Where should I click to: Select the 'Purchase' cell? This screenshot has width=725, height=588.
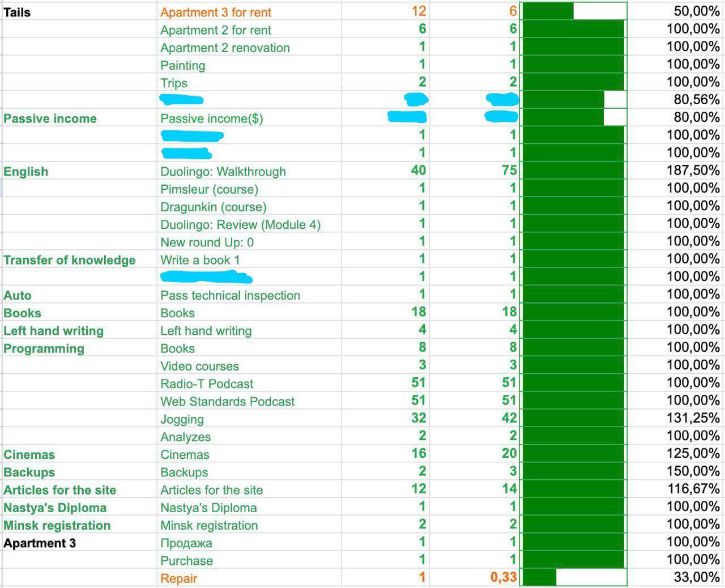(x=249, y=560)
